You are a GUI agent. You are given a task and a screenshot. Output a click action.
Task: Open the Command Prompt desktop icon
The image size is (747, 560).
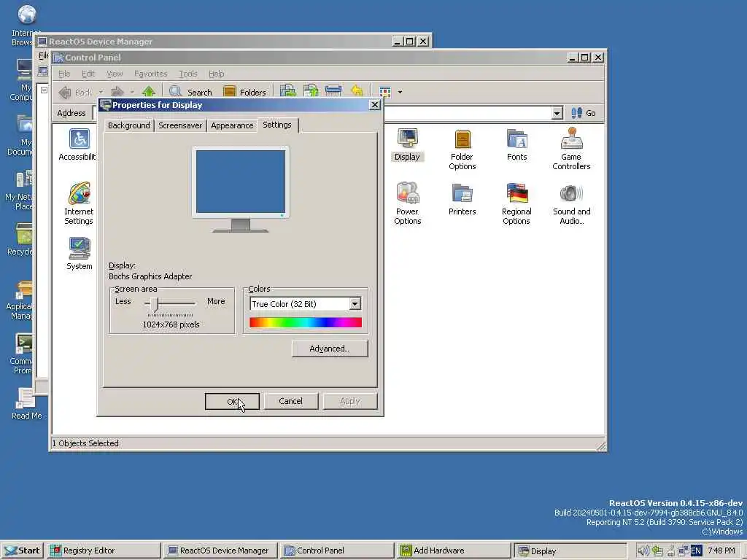click(23, 354)
